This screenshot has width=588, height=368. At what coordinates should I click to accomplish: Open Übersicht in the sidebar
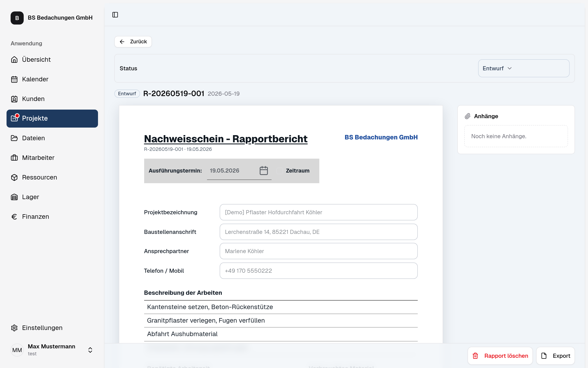click(x=52, y=59)
